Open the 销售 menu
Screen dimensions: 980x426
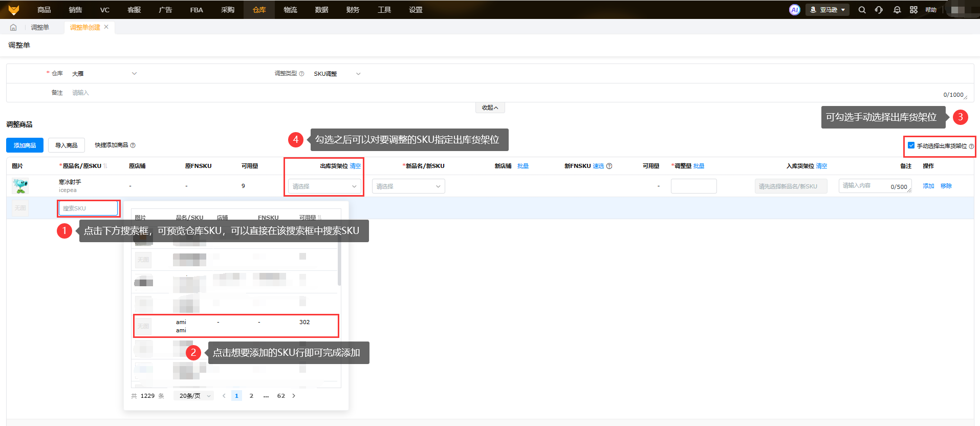point(75,10)
